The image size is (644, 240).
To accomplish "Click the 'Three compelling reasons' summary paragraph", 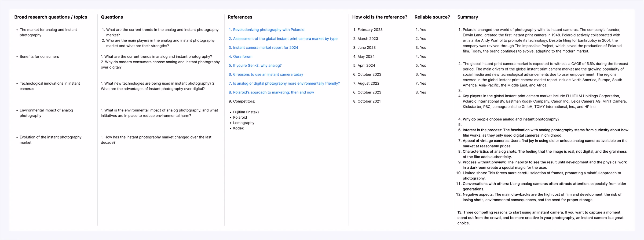I will point(540,218).
